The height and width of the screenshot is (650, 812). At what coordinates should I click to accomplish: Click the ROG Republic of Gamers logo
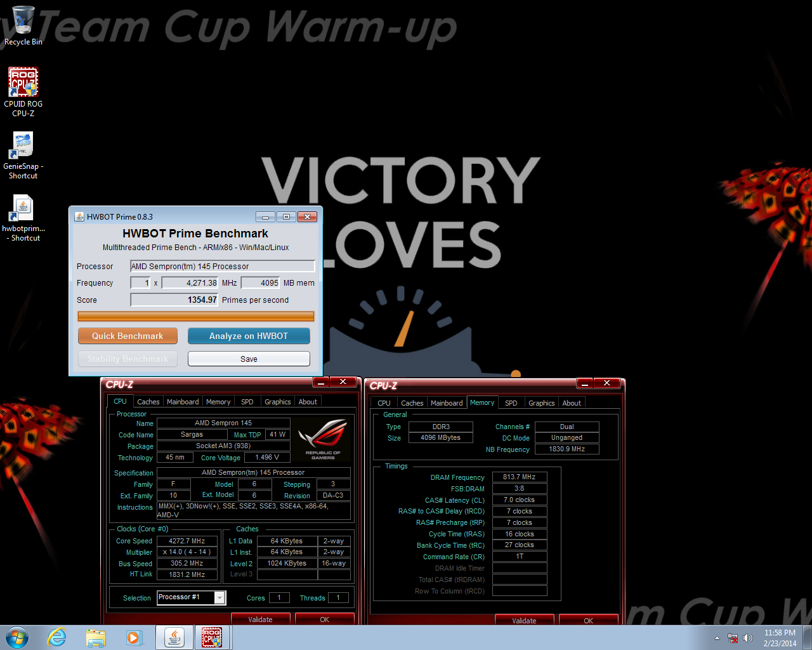[323, 439]
